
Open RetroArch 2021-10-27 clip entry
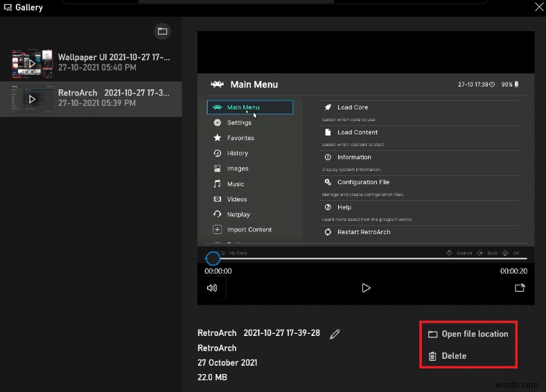coord(91,99)
